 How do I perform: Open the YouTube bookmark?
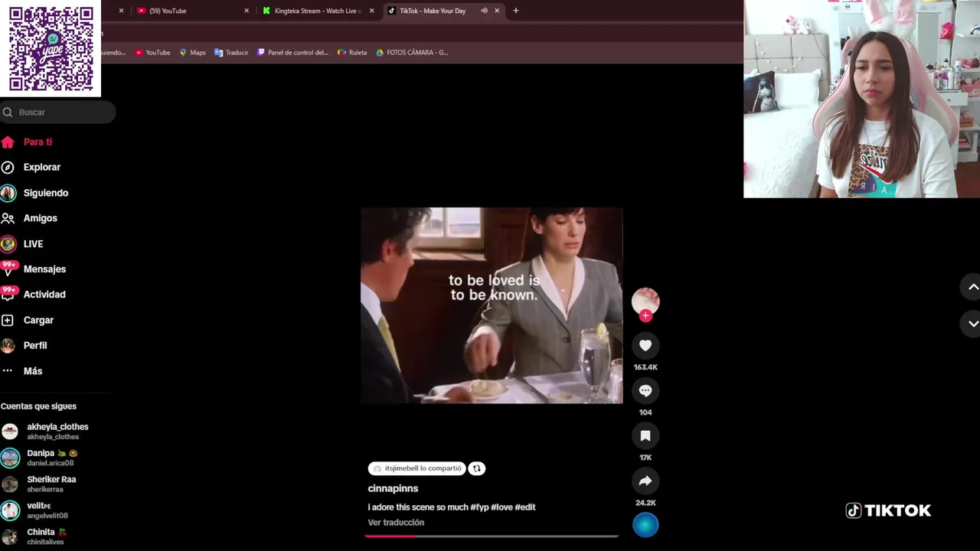[152, 53]
